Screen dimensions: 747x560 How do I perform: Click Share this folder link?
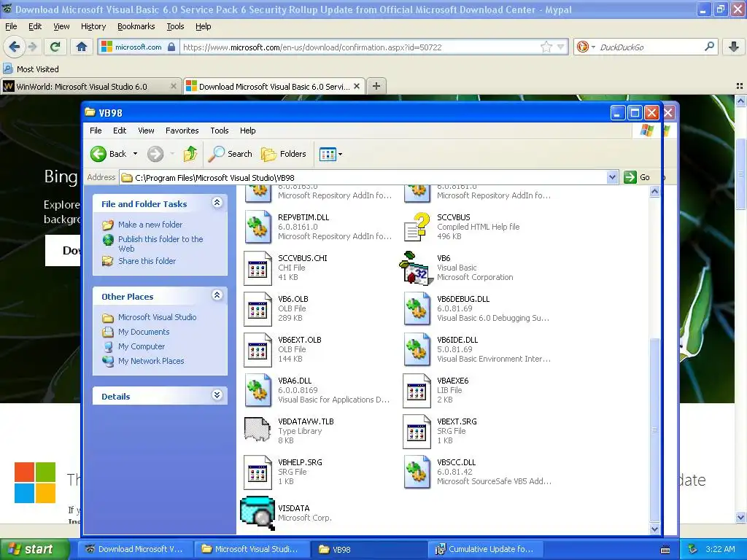click(147, 261)
